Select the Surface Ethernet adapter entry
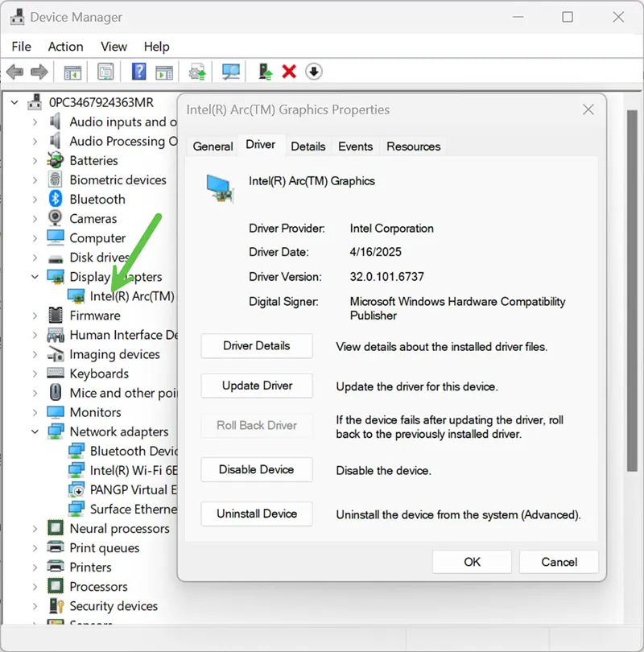 tap(122, 509)
